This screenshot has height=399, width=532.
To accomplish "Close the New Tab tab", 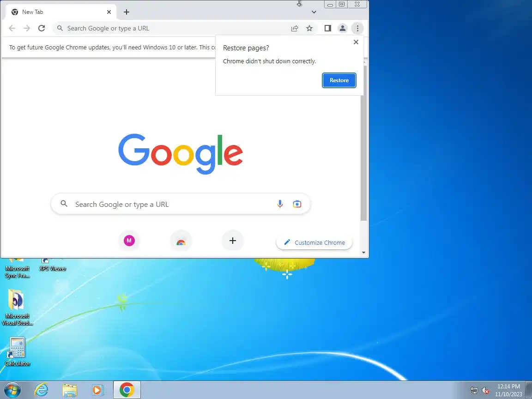I will click(109, 12).
